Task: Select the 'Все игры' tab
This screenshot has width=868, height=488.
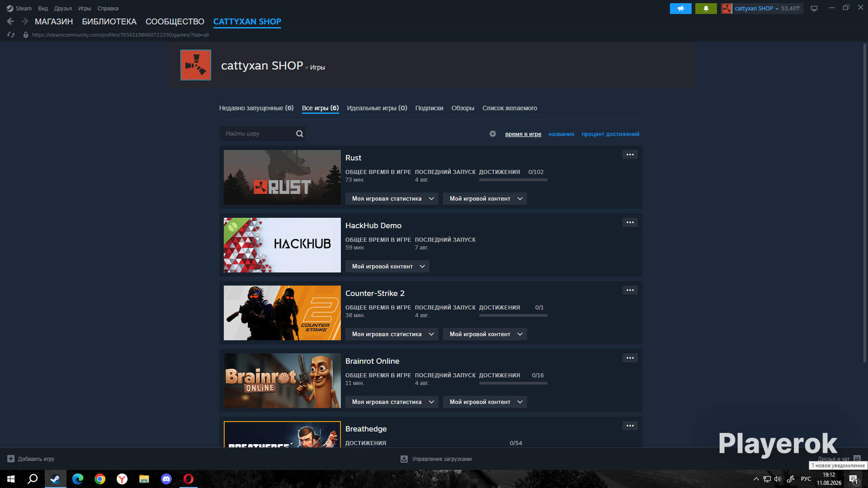Action: [320, 108]
